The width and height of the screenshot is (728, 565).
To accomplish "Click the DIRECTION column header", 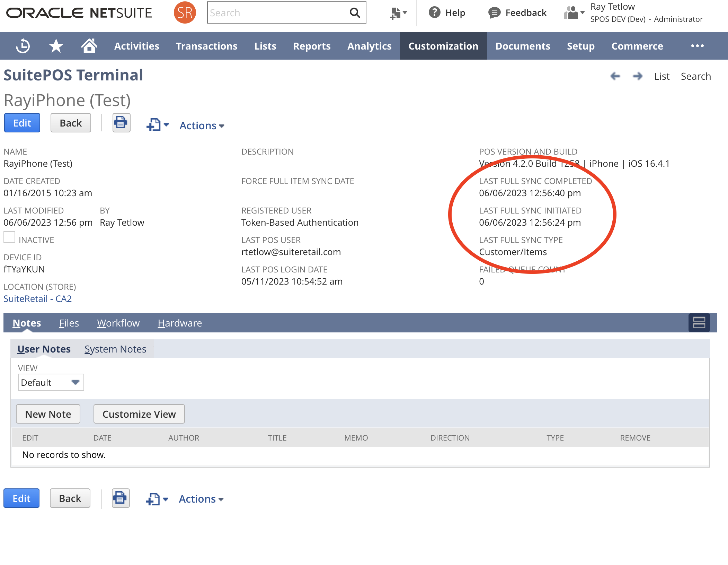I will [450, 438].
